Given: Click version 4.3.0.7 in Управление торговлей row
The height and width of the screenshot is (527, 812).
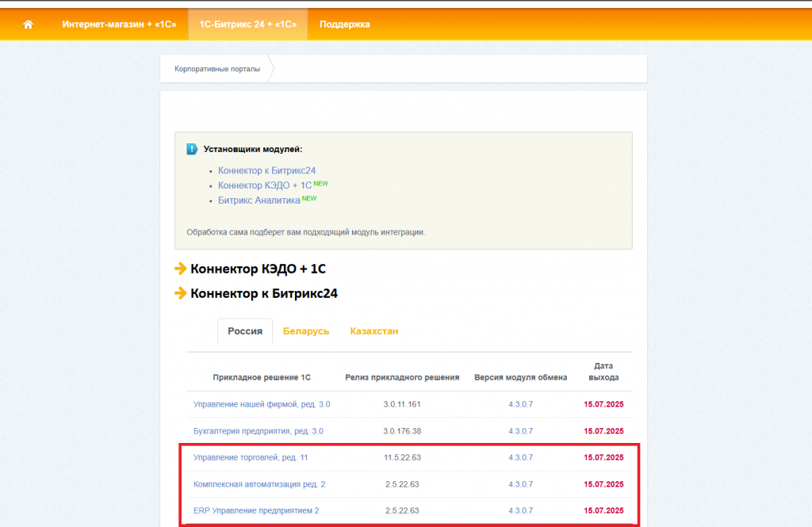Looking at the screenshot, I should point(520,457).
